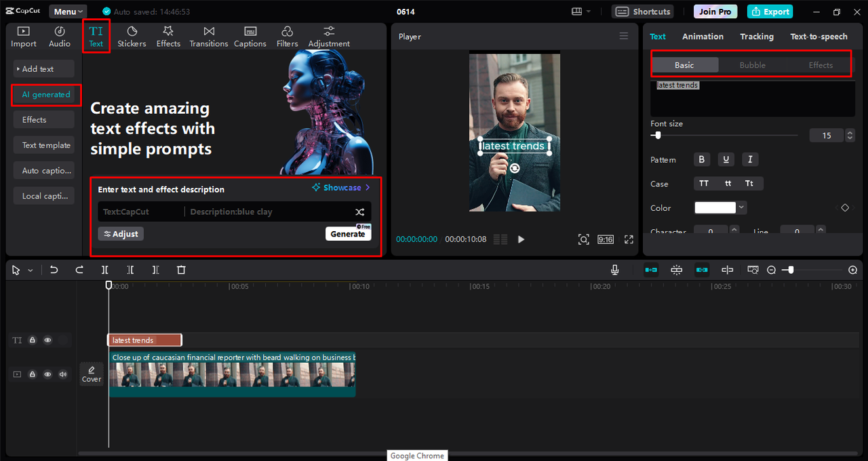Enter fullscreen preview in the Player
Image resolution: width=868 pixels, height=461 pixels.
click(629, 239)
